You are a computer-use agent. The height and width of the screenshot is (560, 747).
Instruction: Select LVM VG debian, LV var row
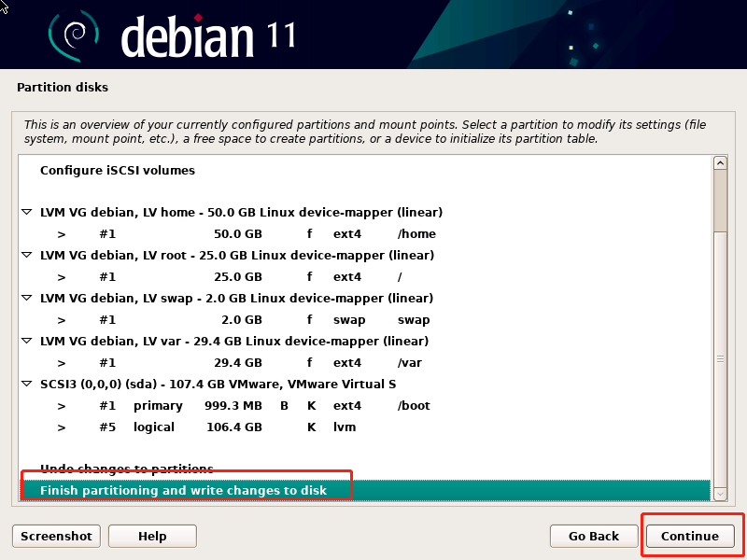point(365,341)
